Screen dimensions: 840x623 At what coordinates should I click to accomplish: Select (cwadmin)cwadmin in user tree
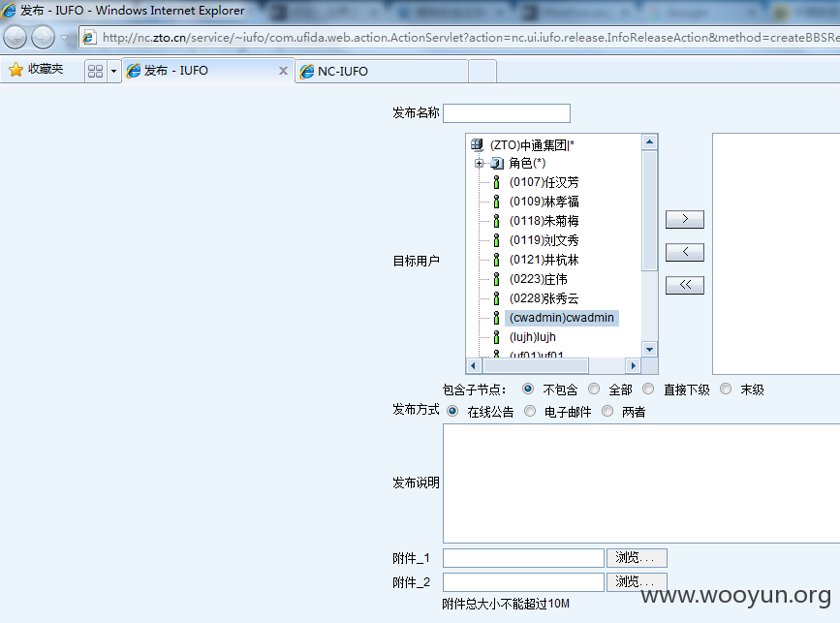(561, 318)
